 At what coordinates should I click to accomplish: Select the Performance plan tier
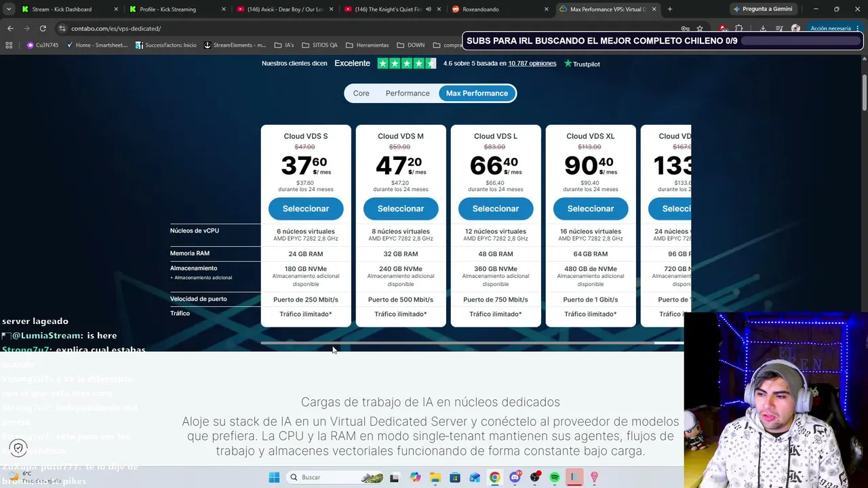408,94
